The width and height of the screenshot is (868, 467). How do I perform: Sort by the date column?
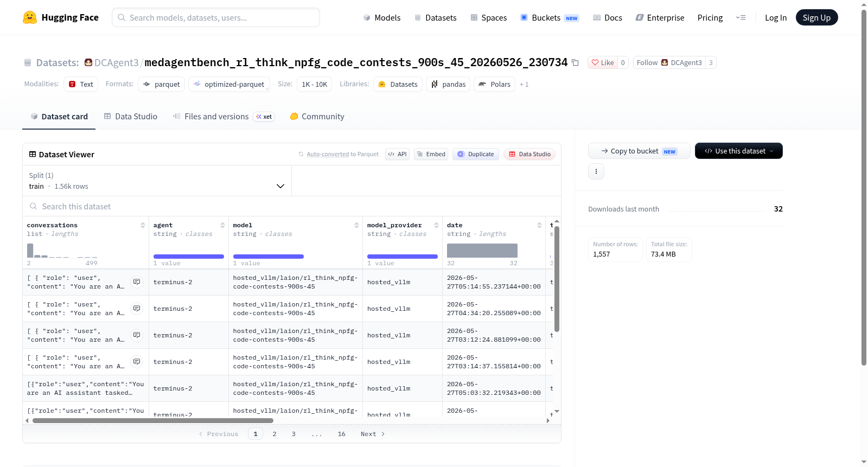tap(539, 225)
